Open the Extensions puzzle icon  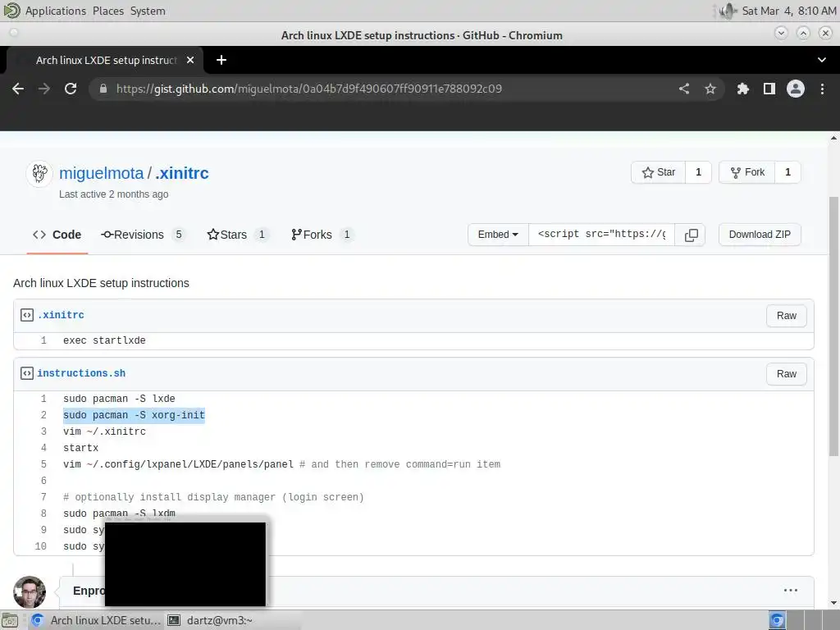coord(742,89)
